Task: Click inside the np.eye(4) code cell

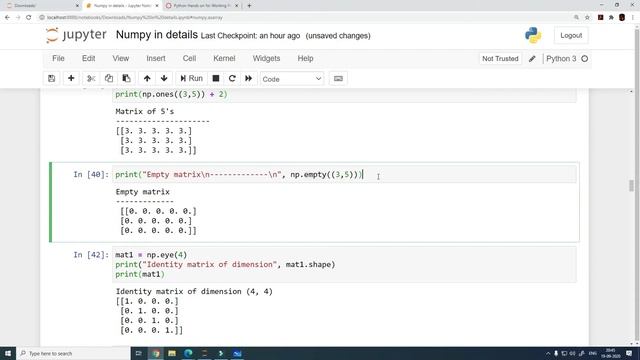Action: 344,264
